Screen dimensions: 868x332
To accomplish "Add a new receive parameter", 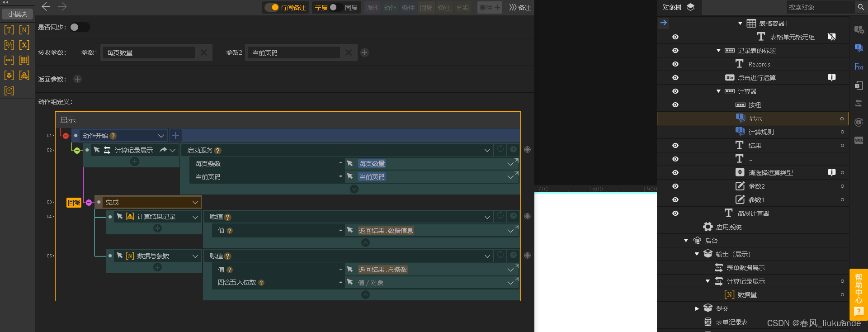I will [x=365, y=52].
